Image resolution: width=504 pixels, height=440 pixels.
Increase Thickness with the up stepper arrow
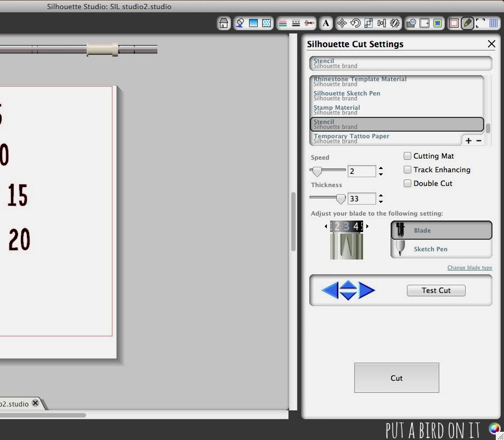[x=381, y=195]
